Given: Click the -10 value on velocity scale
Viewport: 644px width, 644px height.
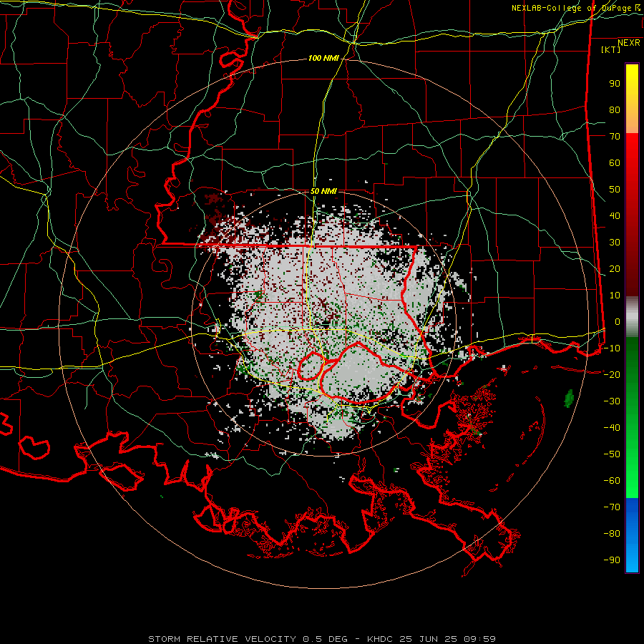Looking at the screenshot, I should (612, 348).
